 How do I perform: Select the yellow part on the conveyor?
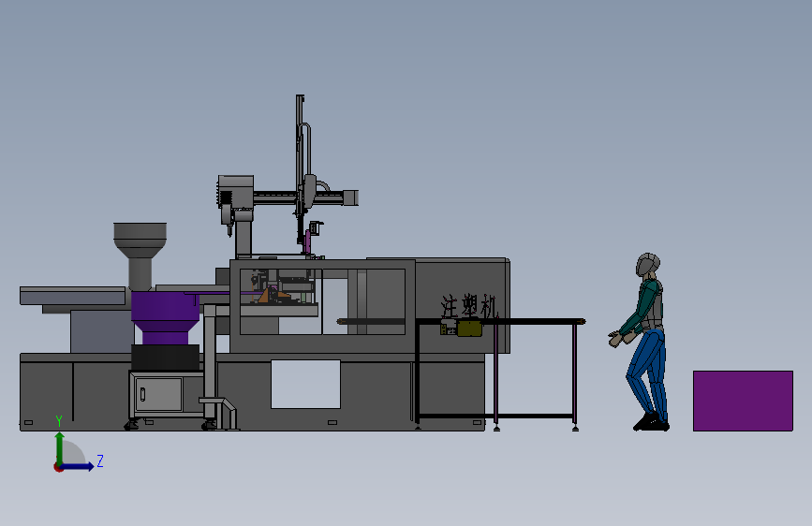470,329
